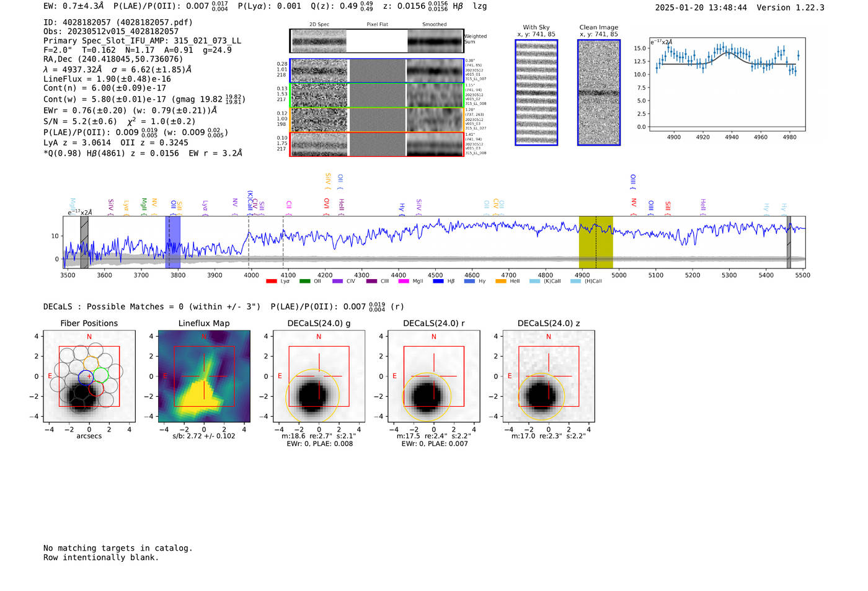This screenshot has height=591, width=868.
Task: Open the Lineflux Map image
Action: tap(204, 376)
